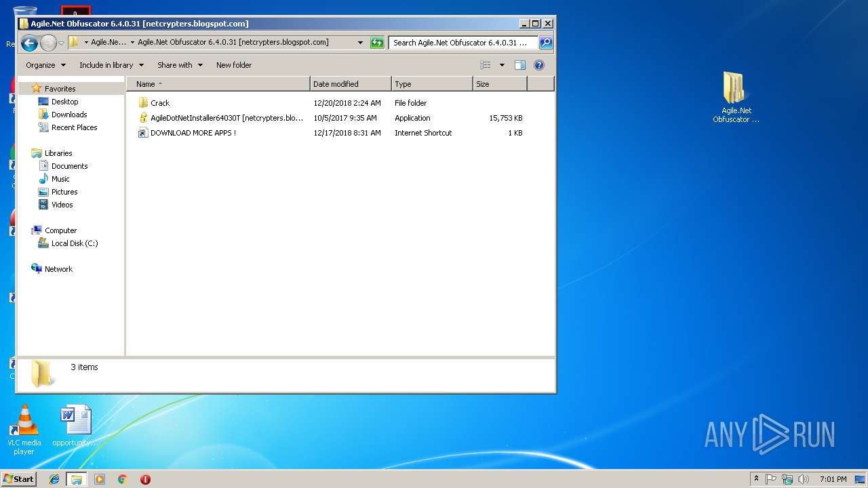Screen dimensions: 868x488
Task: Open the Pictures library
Action: click(64, 192)
